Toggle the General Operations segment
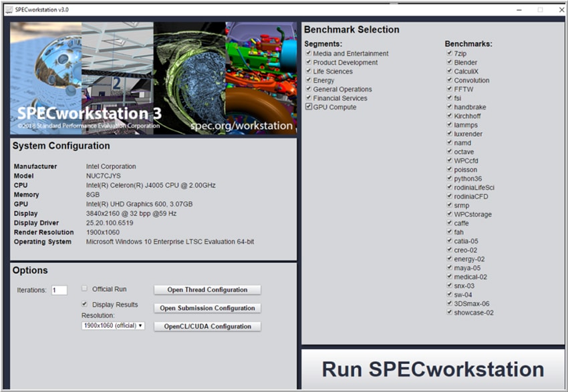This screenshot has height=392, width=568. pyautogui.click(x=309, y=89)
